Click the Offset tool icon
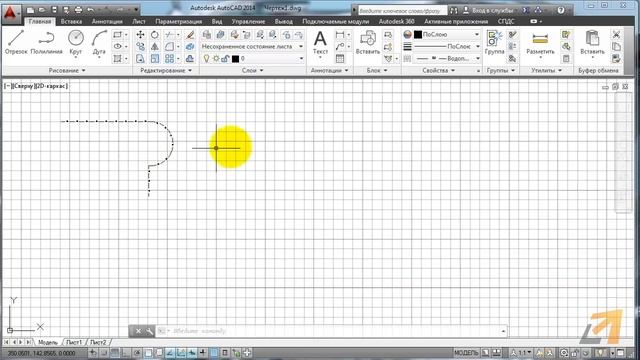The height and width of the screenshot is (360, 640). pyautogui.click(x=190, y=58)
